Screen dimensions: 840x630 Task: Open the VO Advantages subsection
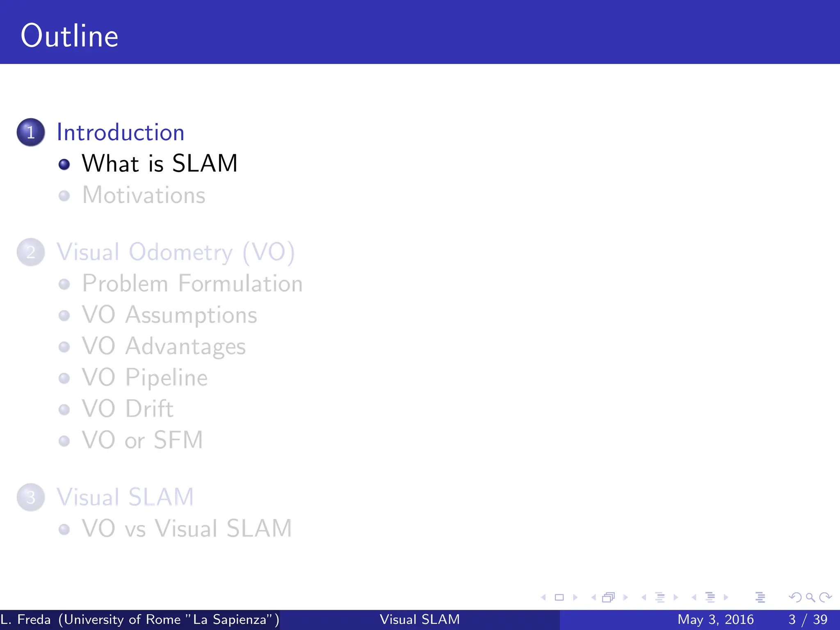pos(164,347)
